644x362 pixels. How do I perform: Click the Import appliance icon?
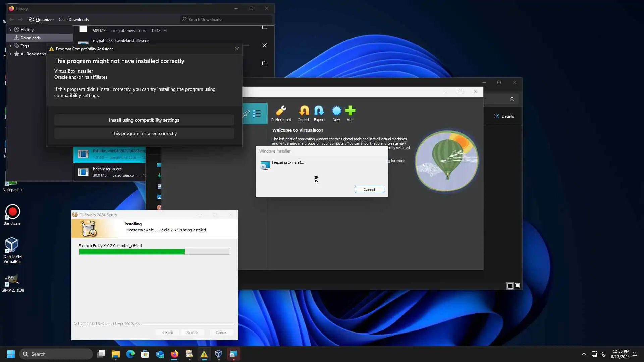304,111
